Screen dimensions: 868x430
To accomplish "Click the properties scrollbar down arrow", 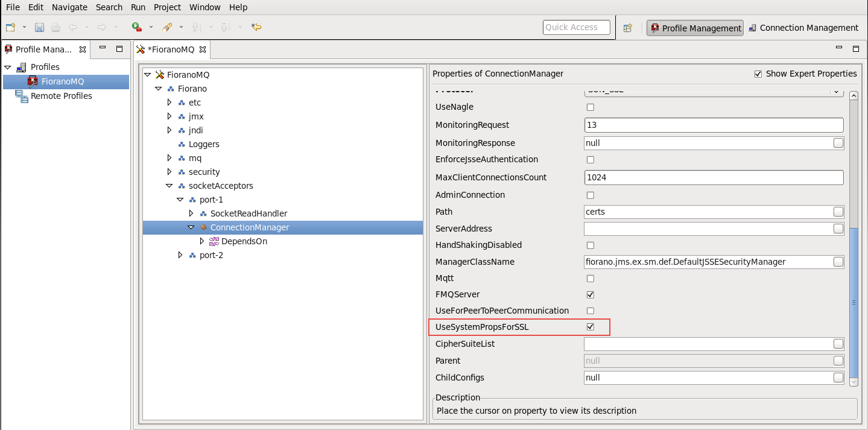I will (853, 381).
